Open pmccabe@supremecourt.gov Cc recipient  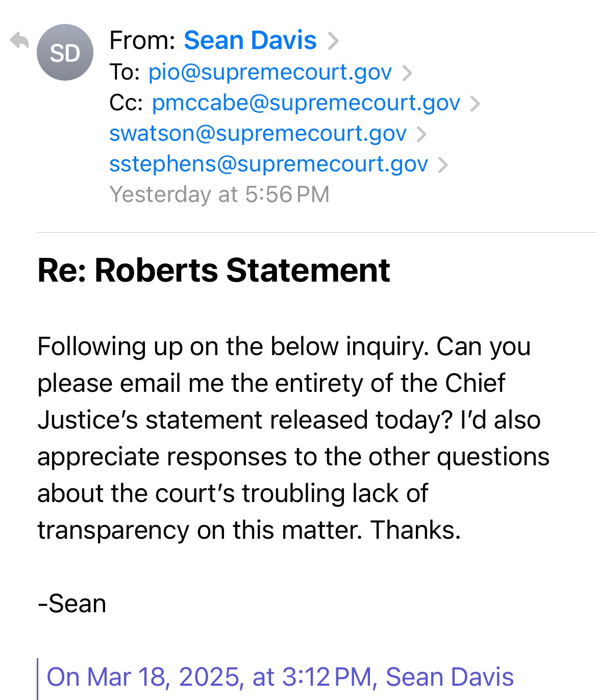[x=306, y=103]
